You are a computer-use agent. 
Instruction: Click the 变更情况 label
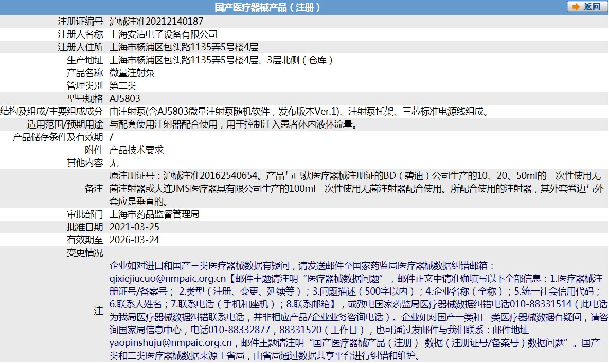tap(85, 252)
